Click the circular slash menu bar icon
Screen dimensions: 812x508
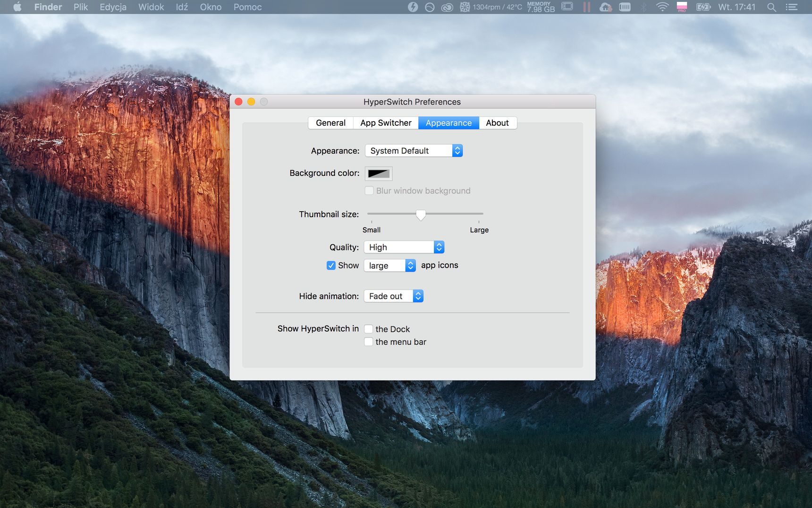click(430, 7)
